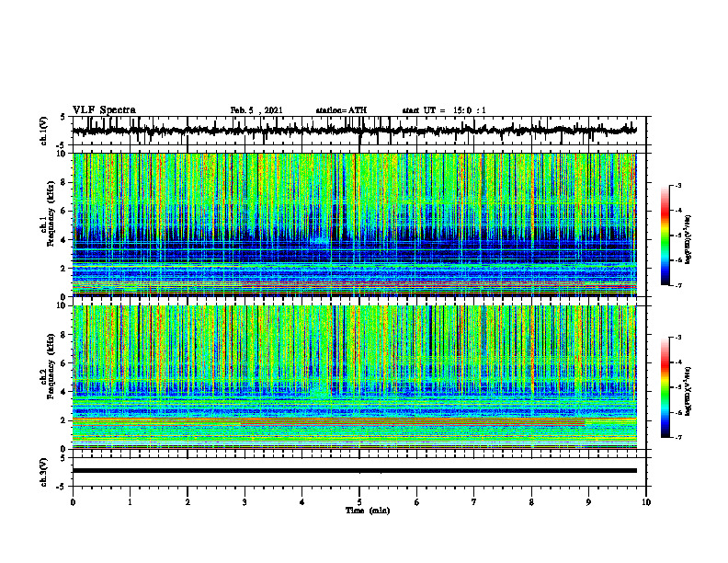Click the "-7" label on ch.1 colorbar
The image size is (728, 563).
click(x=678, y=285)
